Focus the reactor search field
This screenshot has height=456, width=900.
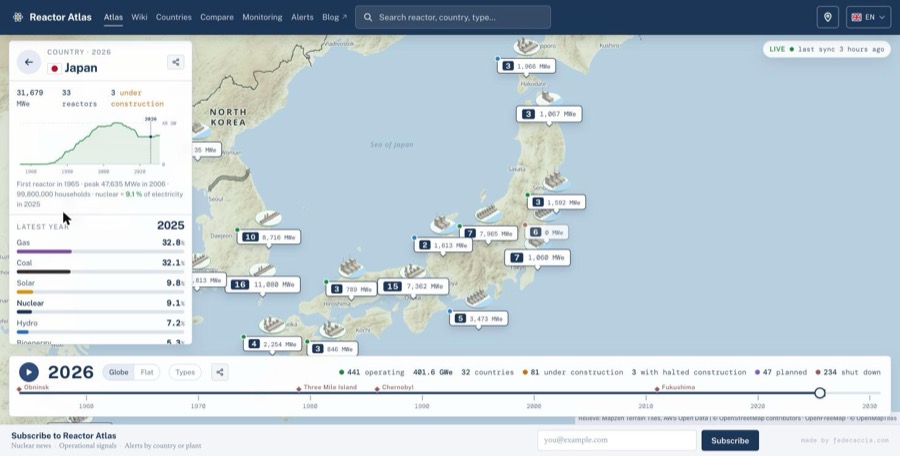coord(453,17)
